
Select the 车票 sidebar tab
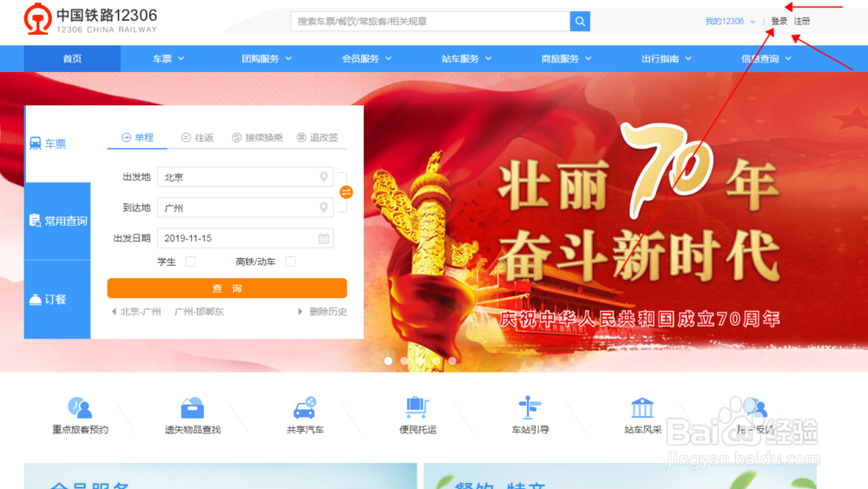tap(57, 144)
